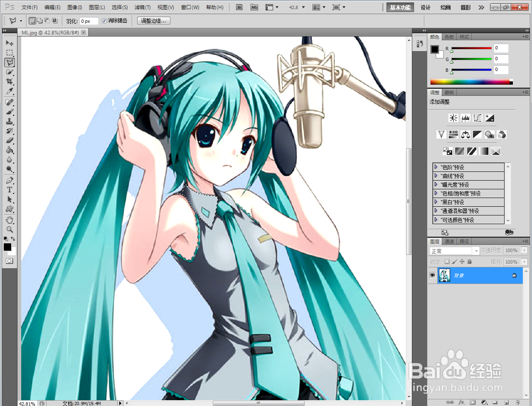Image resolution: width=532 pixels, height=406 pixels.
Task: Toggle lock transparent pixels
Action: tap(447, 262)
